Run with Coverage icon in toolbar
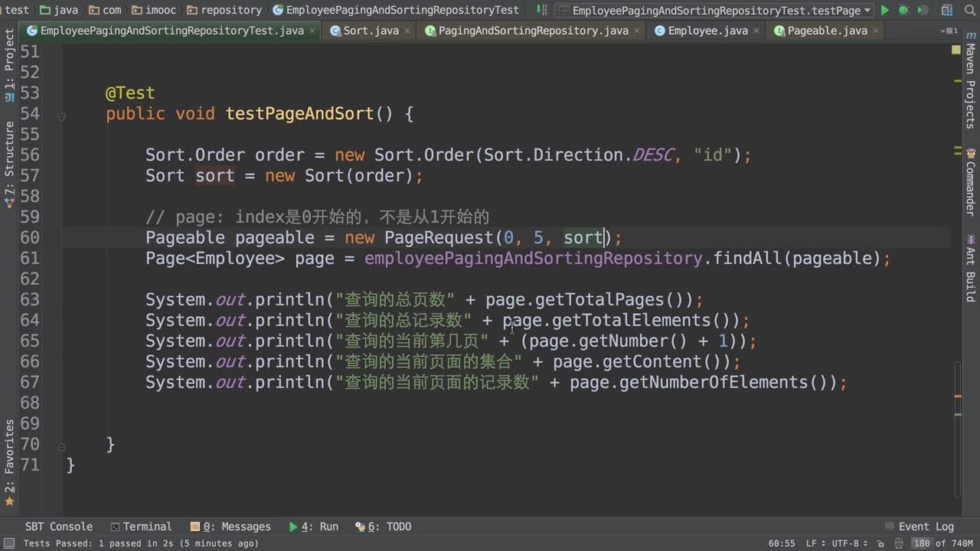 pos(922,10)
